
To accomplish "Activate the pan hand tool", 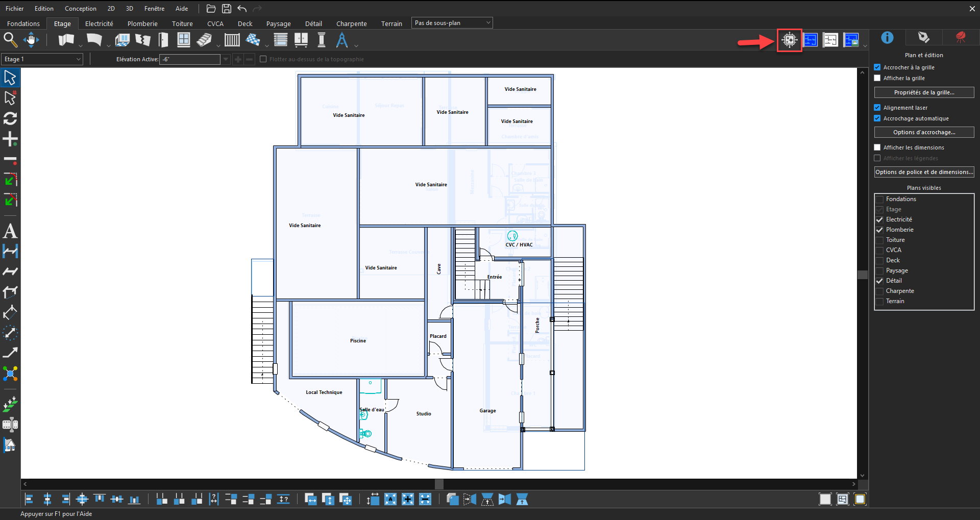I will point(32,39).
